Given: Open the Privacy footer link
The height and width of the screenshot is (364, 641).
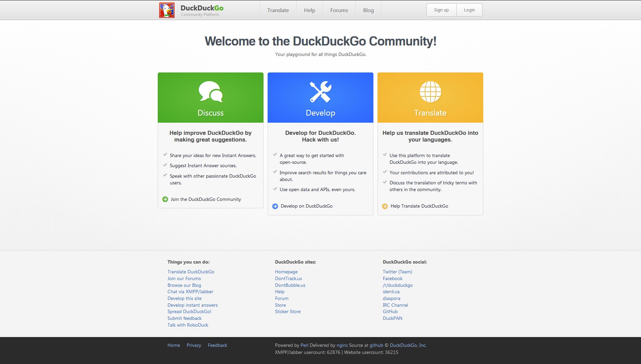Looking at the screenshot, I should point(194,345).
